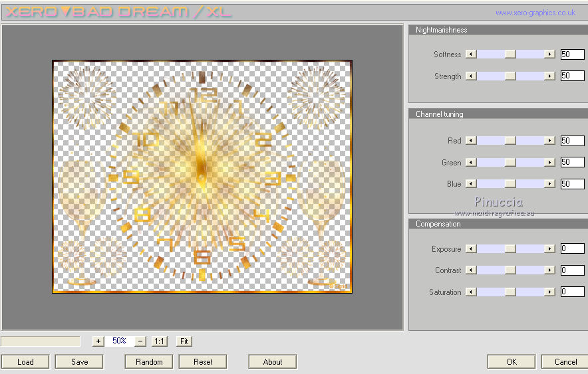
Task: Click the Softness slider right arrow
Action: pos(549,54)
